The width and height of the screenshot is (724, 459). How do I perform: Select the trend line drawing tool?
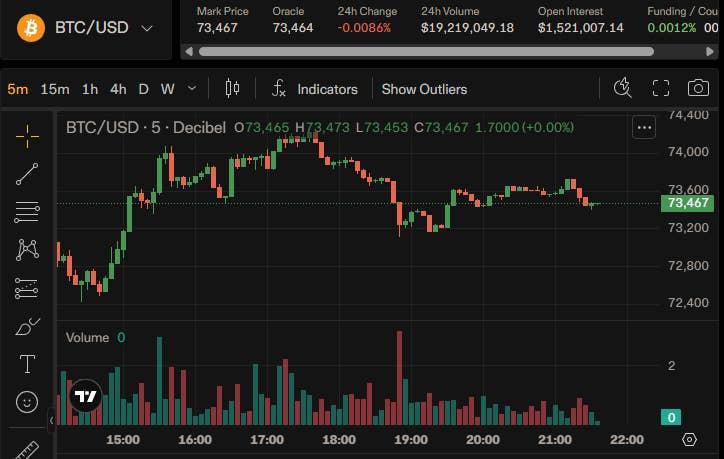point(27,174)
